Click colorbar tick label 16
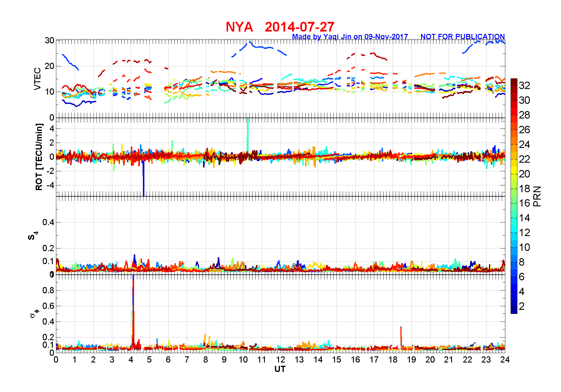The image size is (561, 392). (524, 203)
